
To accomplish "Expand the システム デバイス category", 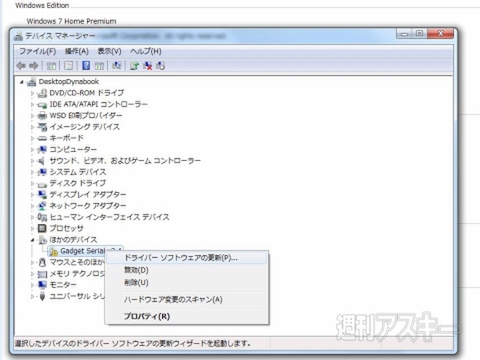I will [x=33, y=172].
